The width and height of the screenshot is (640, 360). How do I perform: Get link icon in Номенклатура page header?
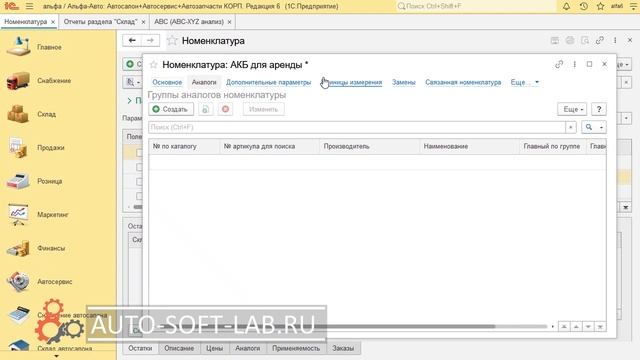600,40
